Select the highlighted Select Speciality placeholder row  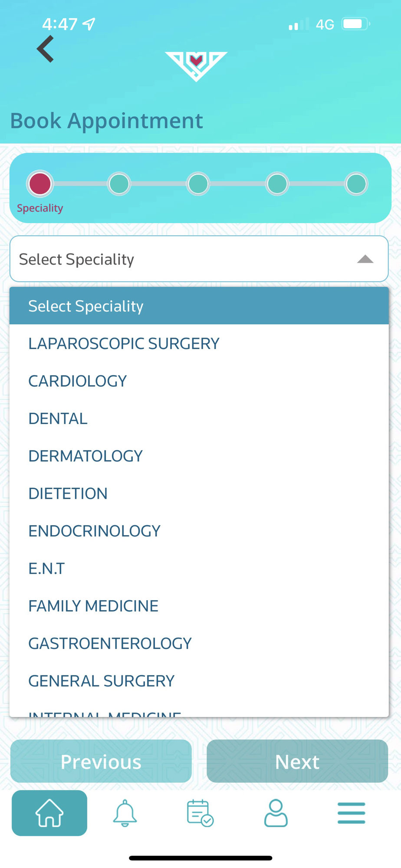(x=199, y=306)
